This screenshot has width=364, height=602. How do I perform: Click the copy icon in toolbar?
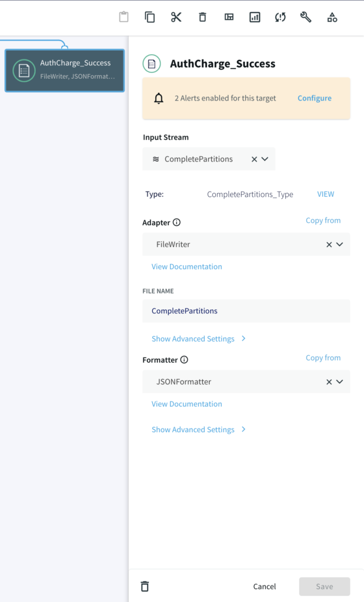tap(150, 17)
